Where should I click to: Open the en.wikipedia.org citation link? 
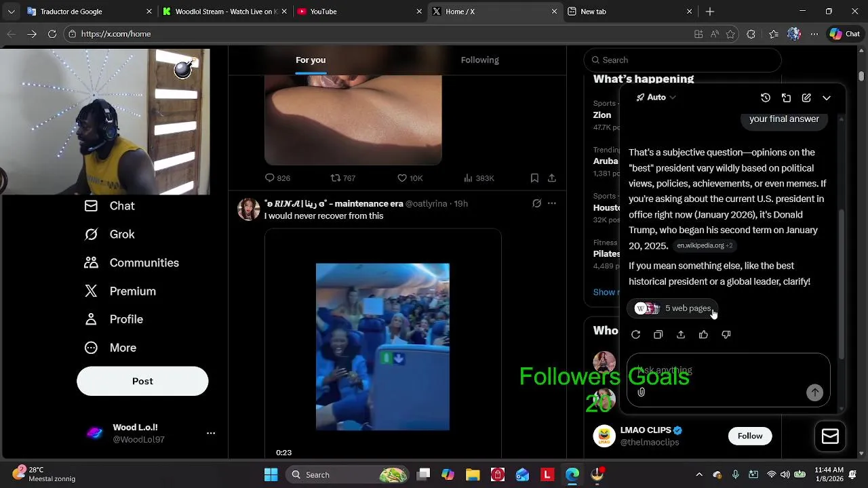(705, 245)
